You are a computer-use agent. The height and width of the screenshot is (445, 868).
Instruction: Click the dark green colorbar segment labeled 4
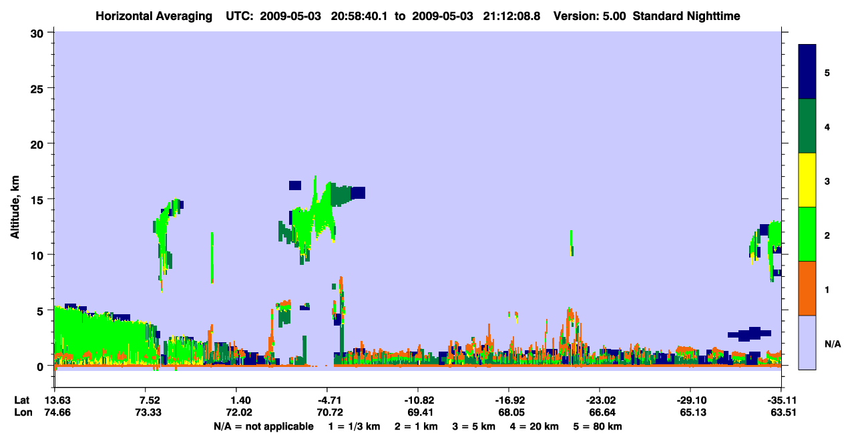click(x=807, y=126)
